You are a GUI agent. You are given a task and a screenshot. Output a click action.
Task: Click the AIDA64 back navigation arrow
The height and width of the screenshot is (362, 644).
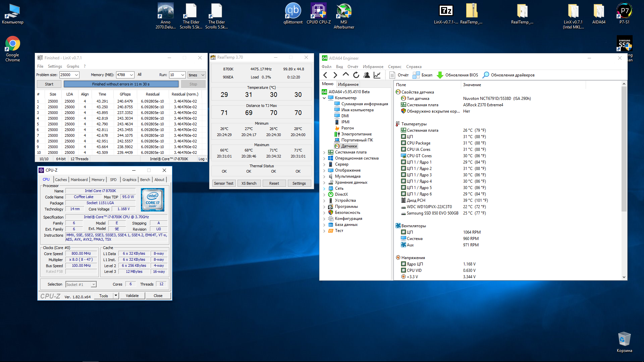(x=325, y=75)
